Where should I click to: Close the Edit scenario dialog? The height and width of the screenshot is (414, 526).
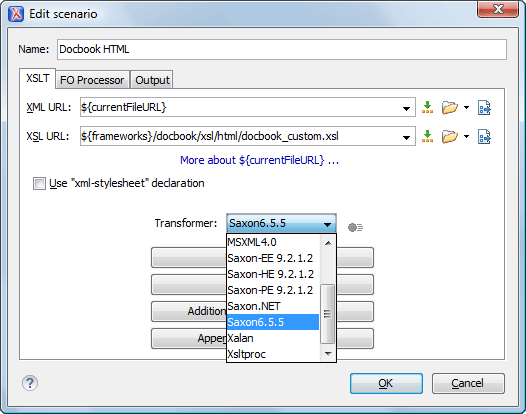498,9
